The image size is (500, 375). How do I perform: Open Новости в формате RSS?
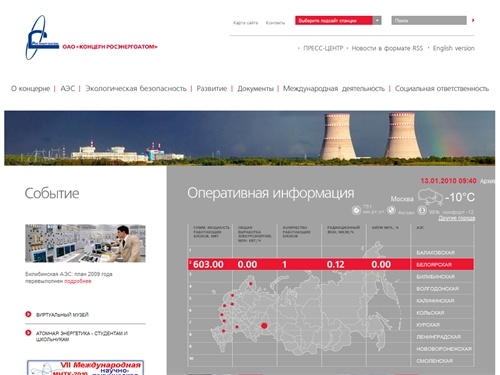(x=387, y=48)
